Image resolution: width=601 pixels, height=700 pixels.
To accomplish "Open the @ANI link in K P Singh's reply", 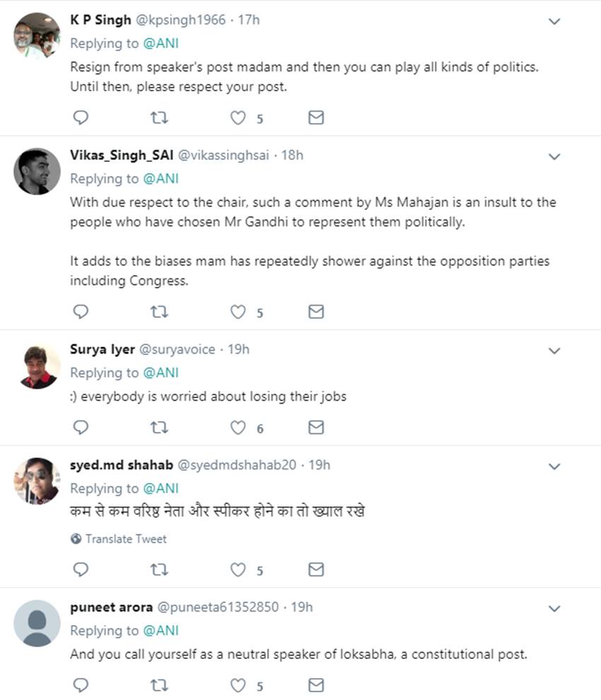I will pyautogui.click(x=161, y=43).
